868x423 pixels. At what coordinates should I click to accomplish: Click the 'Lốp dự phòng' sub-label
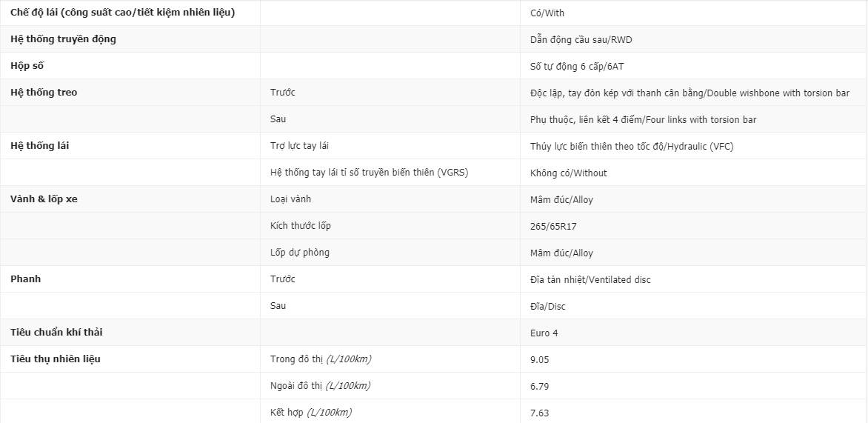click(x=300, y=253)
